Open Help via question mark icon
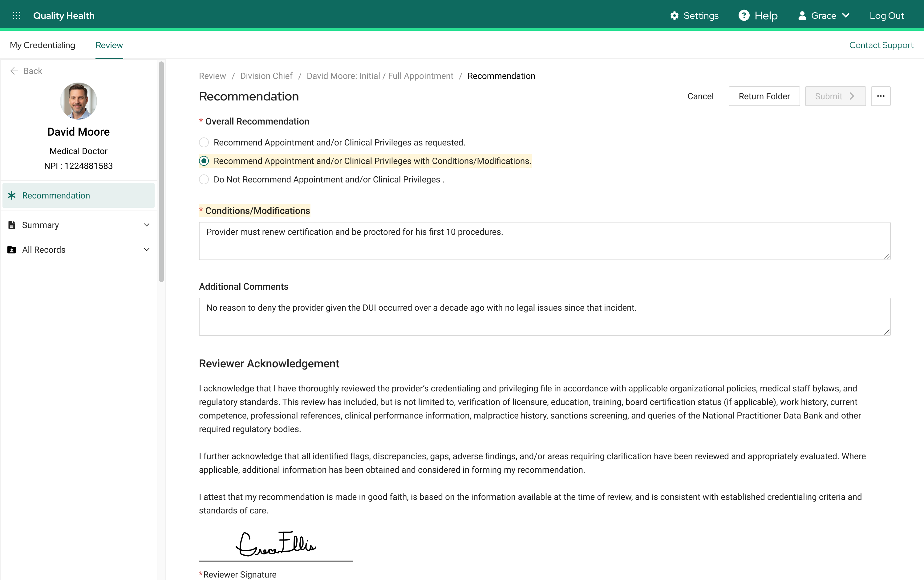The width and height of the screenshot is (924, 580). (744, 15)
